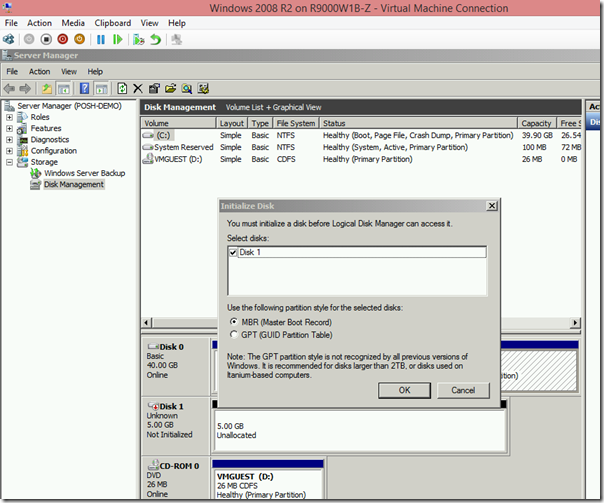Pause the virtual machine
Viewport: 604px width, 503px height.
coord(101,39)
